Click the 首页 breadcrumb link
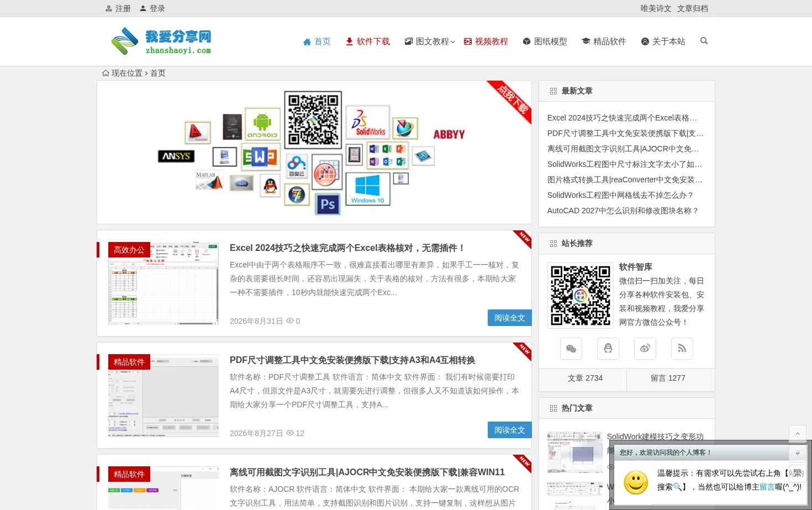Screen dimensions: 812x510 point(158,73)
